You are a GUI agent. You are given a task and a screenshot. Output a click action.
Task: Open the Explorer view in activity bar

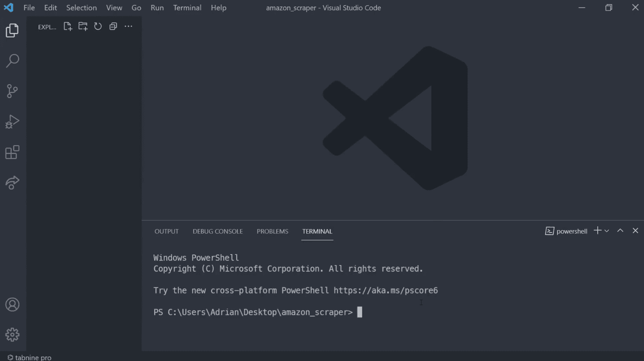coord(12,30)
